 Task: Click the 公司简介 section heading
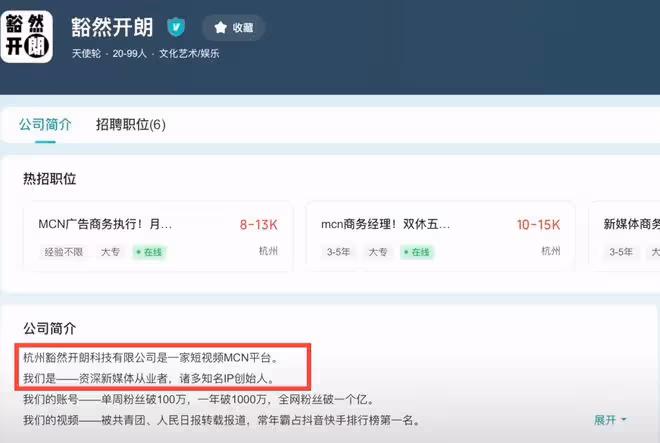(x=50, y=328)
